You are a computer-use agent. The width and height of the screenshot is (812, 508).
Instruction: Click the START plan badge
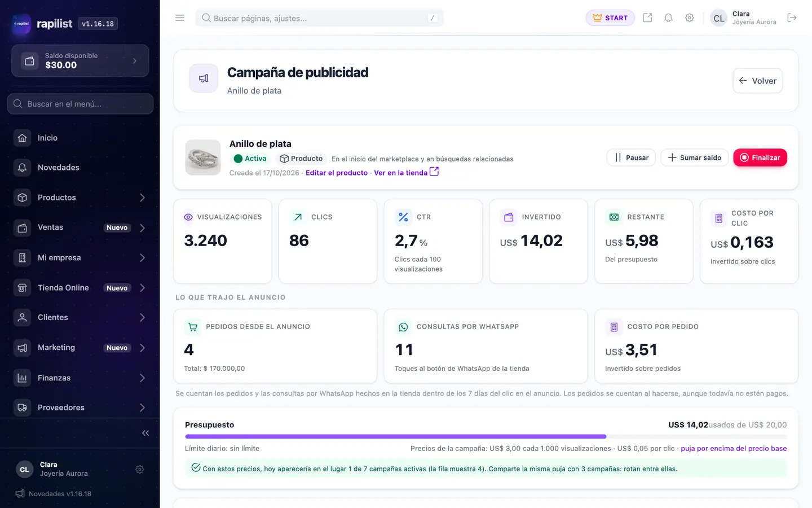[x=610, y=18]
